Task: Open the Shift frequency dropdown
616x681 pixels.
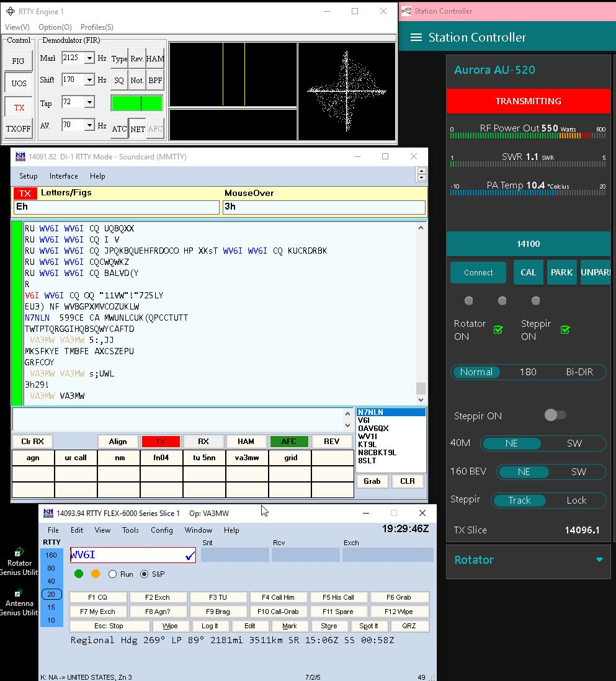Action: point(89,80)
